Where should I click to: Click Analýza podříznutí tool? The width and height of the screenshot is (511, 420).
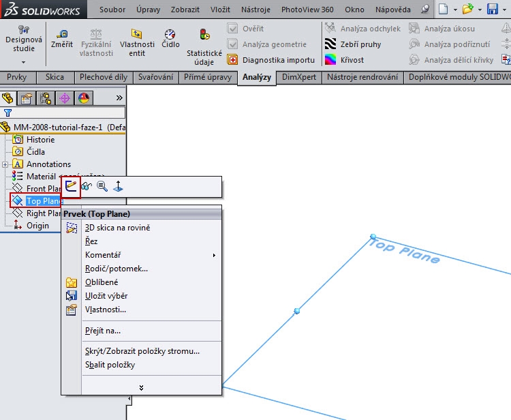click(x=450, y=44)
